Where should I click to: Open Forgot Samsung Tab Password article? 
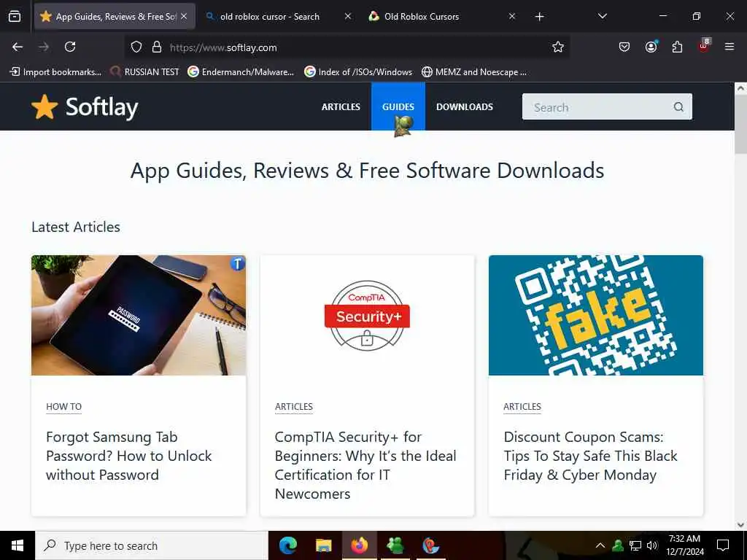128,456
